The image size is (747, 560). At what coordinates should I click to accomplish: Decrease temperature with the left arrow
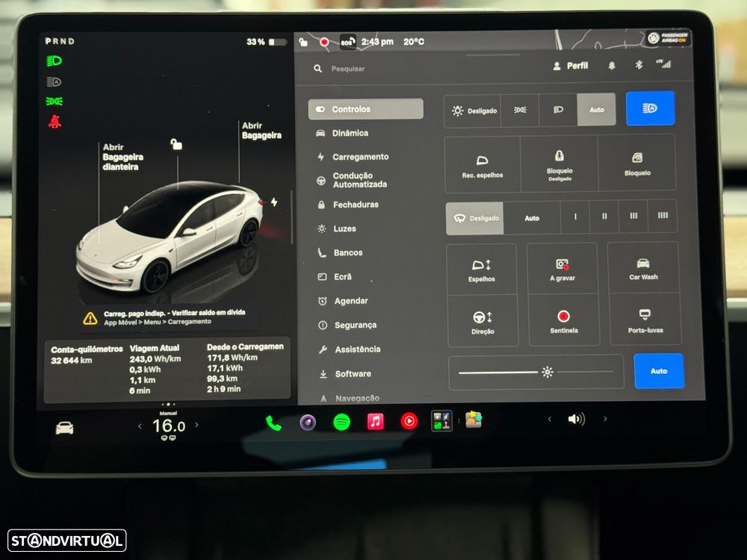click(140, 426)
